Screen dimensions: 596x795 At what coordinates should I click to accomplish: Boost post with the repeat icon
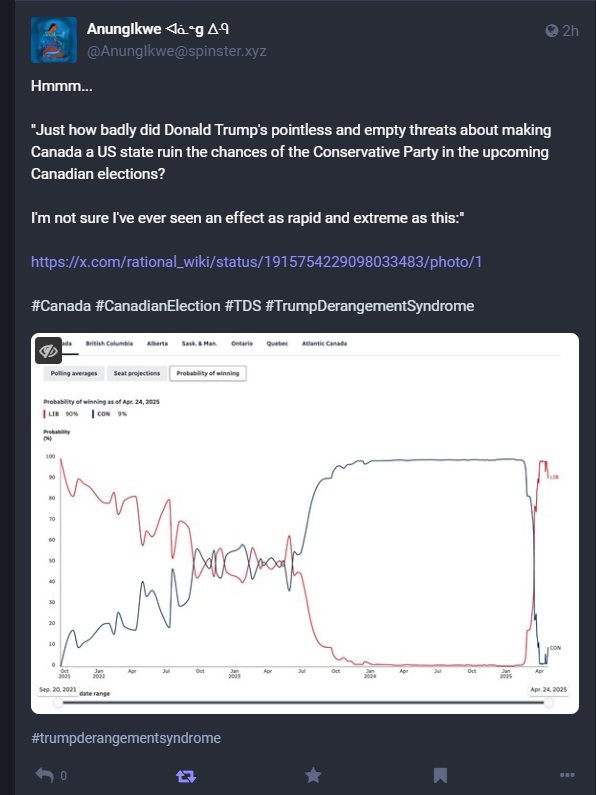click(x=186, y=776)
